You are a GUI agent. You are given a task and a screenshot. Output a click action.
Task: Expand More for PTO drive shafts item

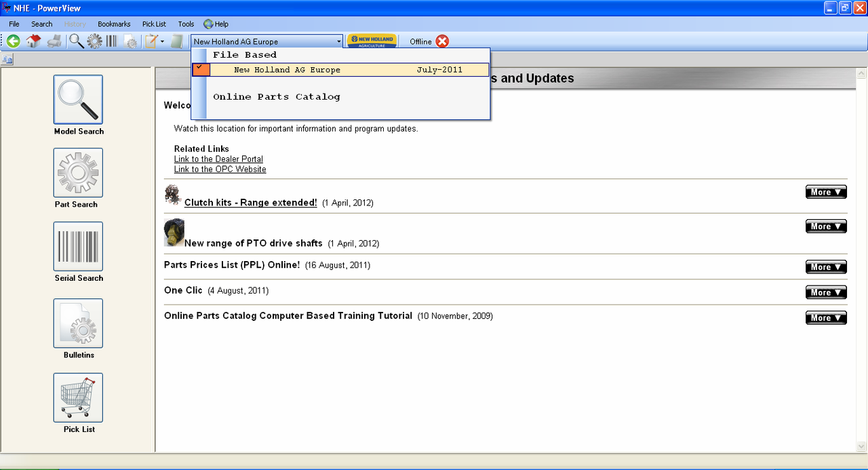826,227
